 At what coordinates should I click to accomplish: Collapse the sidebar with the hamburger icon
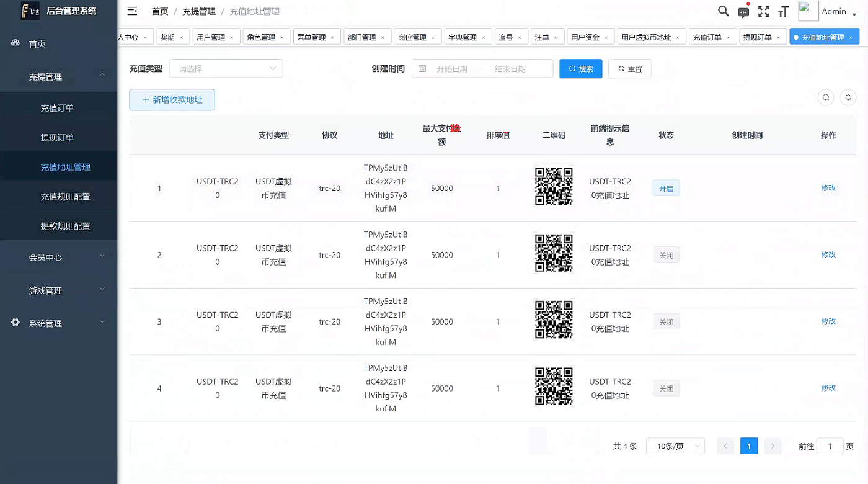click(132, 11)
